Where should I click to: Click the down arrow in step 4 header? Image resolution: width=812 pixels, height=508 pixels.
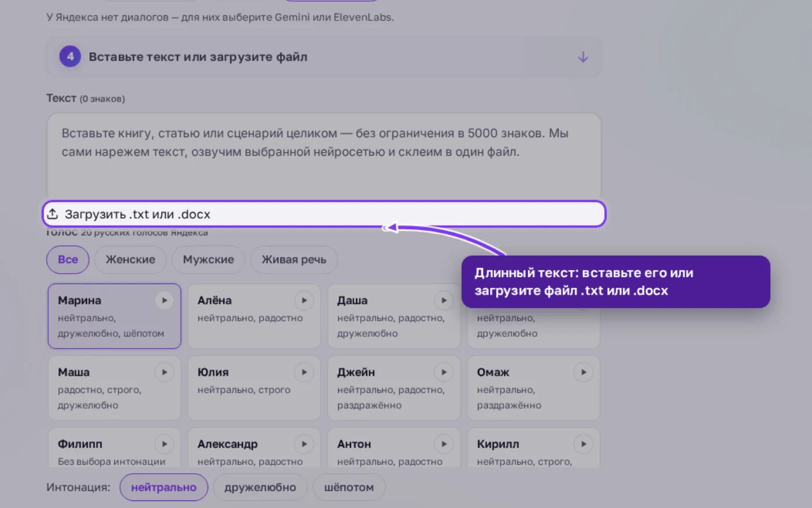pyautogui.click(x=583, y=57)
